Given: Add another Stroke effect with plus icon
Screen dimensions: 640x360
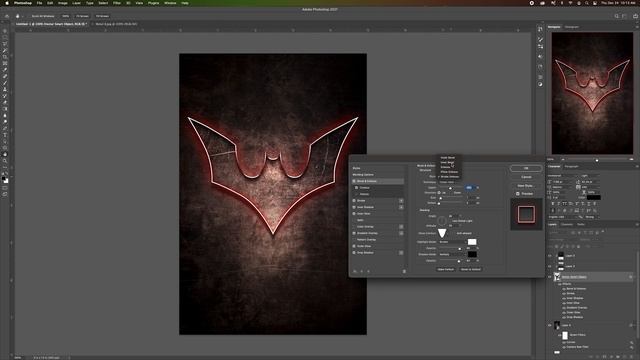Looking at the screenshot, I should click(401, 201).
